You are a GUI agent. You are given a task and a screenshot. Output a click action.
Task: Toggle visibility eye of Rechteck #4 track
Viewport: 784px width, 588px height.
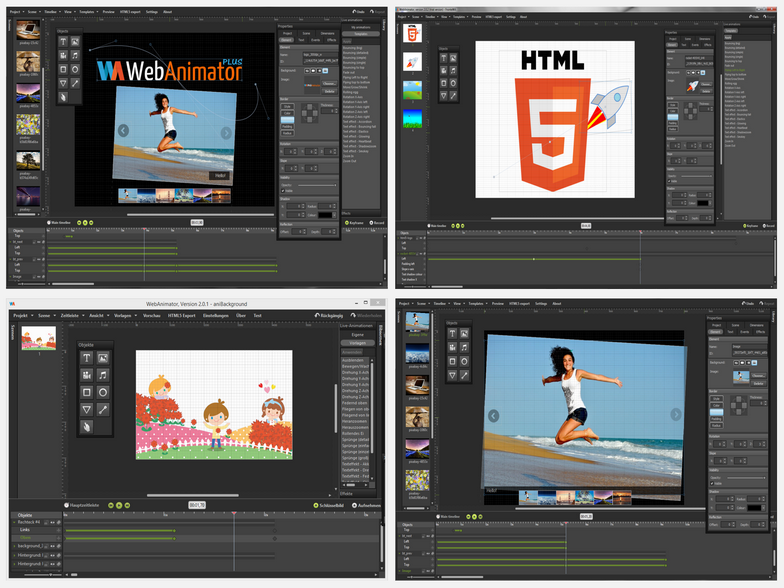click(x=52, y=522)
